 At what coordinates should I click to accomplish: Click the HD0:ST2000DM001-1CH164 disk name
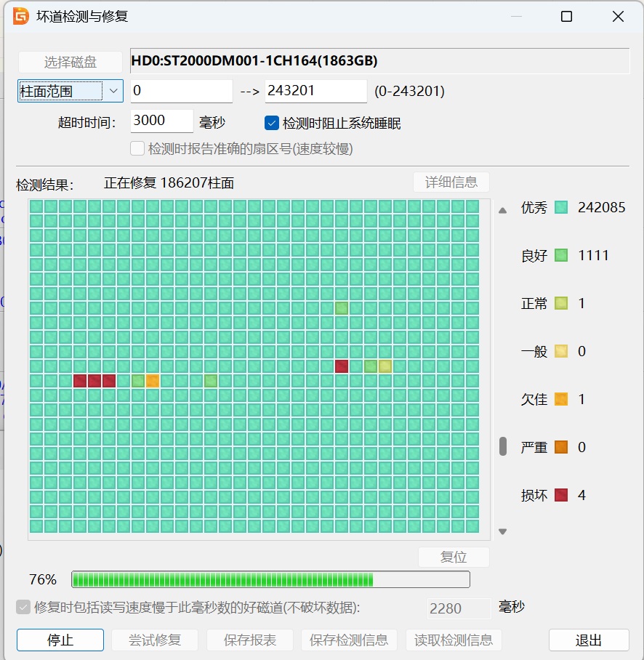(254, 61)
